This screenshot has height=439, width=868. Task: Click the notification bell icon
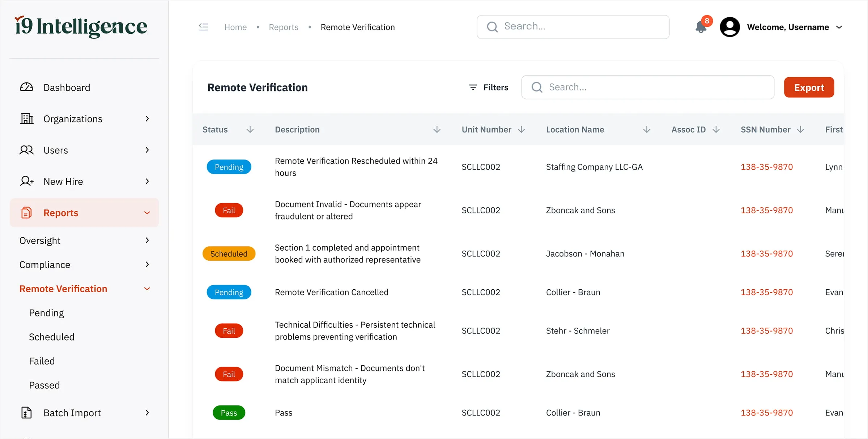[x=701, y=27]
